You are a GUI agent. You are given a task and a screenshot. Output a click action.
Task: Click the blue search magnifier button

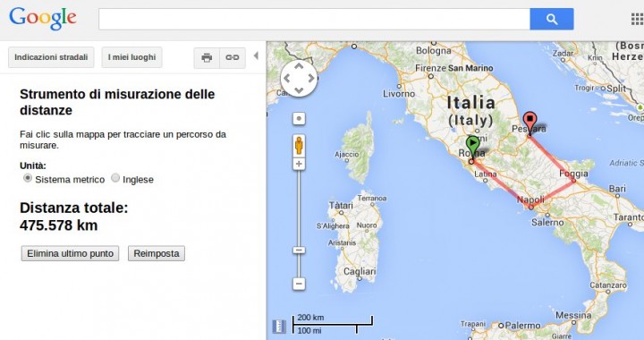point(552,19)
